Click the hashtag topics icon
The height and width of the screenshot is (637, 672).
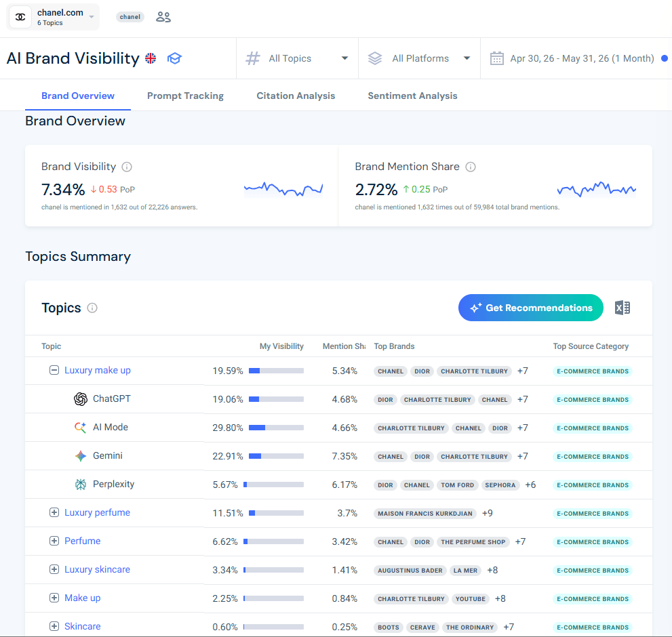[253, 58]
